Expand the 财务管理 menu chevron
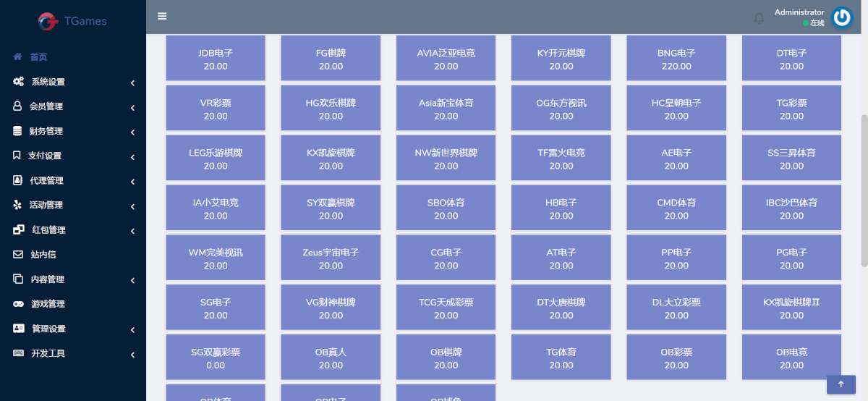This screenshot has width=868, height=401. (133, 132)
